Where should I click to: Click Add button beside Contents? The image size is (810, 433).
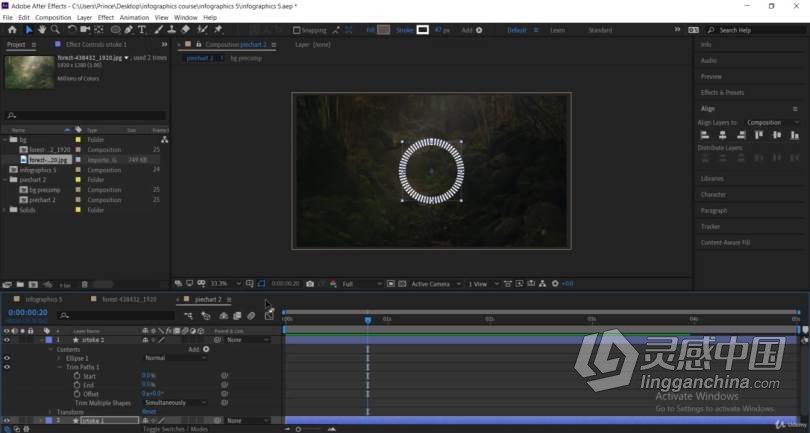198,349
